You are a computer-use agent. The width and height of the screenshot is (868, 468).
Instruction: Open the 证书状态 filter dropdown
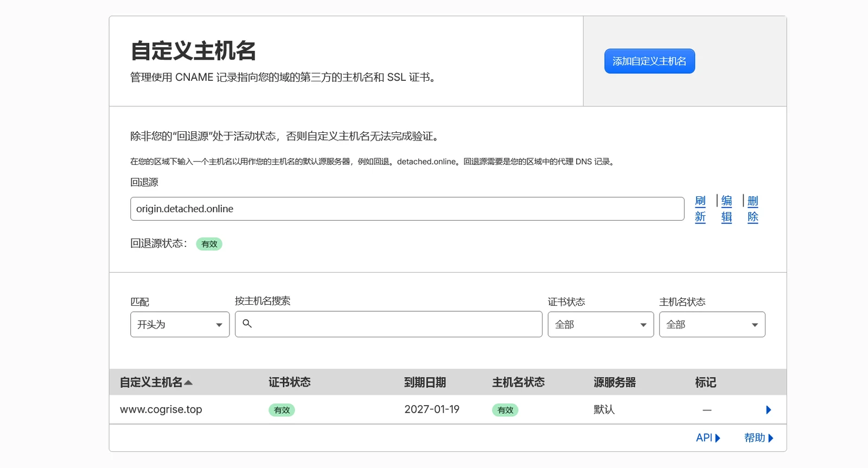point(601,324)
